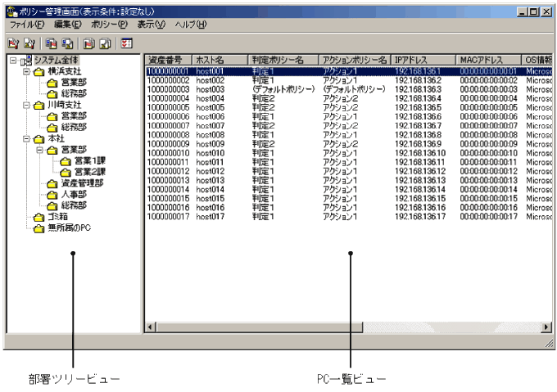Collapse the システム全体 root node
This screenshot has height=392, width=557.
pyautogui.click(x=13, y=61)
